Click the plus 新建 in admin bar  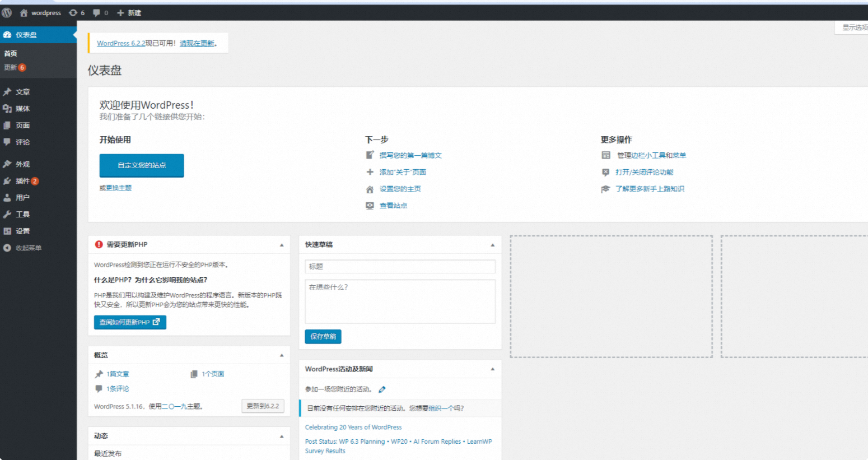pyautogui.click(x=129, y=12)
